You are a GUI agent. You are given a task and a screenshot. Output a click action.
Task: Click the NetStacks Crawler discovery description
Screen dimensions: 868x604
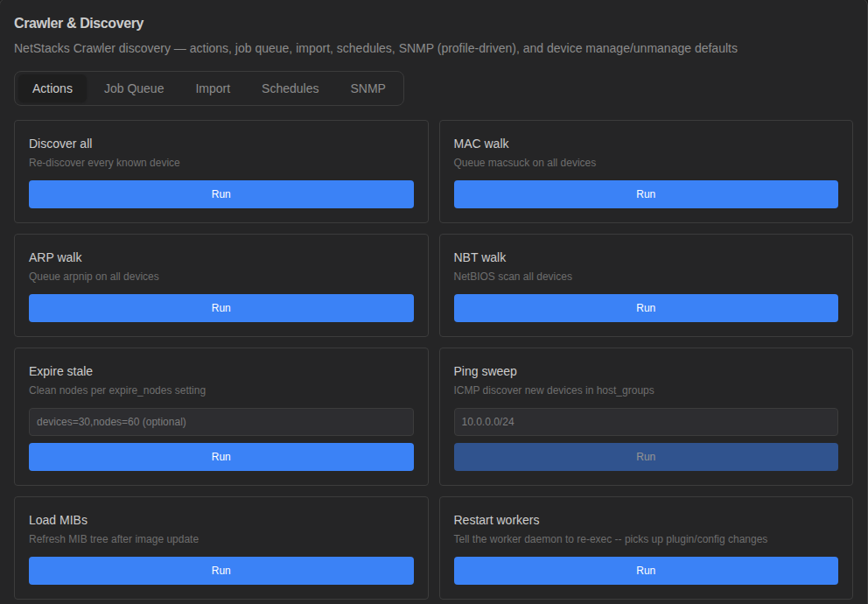click(x=375, y=49)
